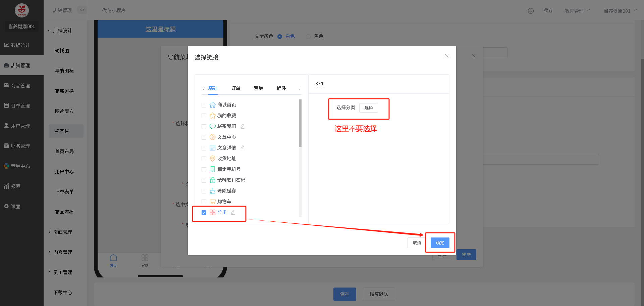Click the edit pencil icon beside 联系我们

point(242,126)
